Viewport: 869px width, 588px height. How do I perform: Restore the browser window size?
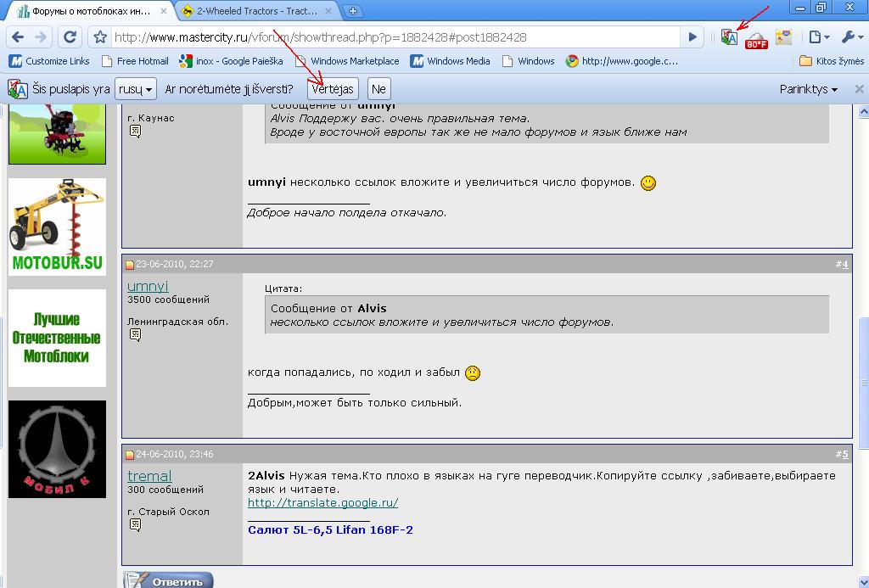pyautogui.click(x=821, y=7)
